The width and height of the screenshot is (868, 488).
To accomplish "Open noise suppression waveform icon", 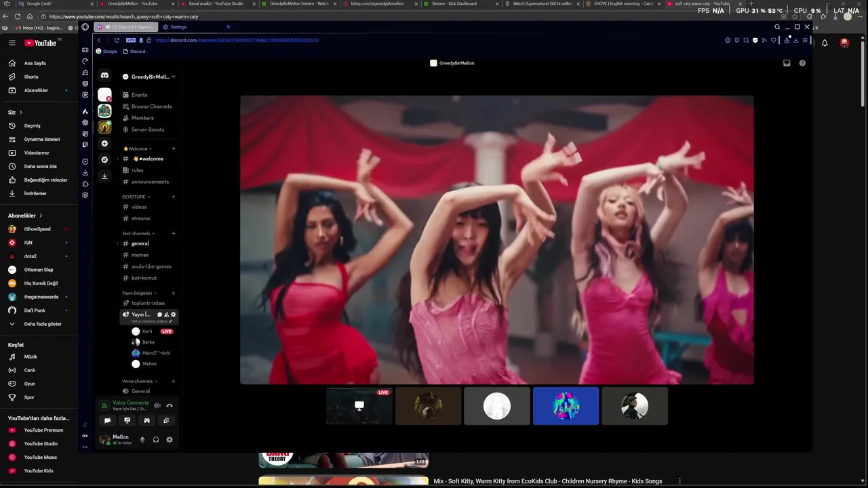I will pos(157,406).
